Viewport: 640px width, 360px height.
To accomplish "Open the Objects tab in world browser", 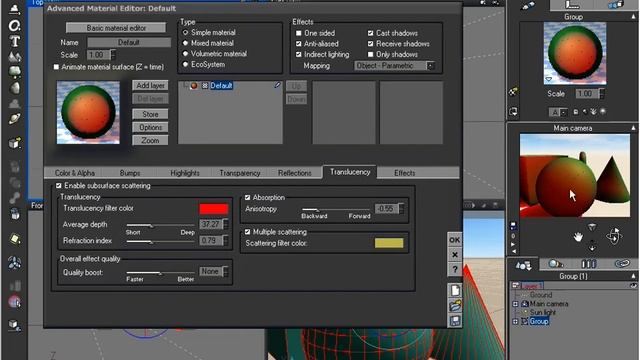I will (523, 265).
